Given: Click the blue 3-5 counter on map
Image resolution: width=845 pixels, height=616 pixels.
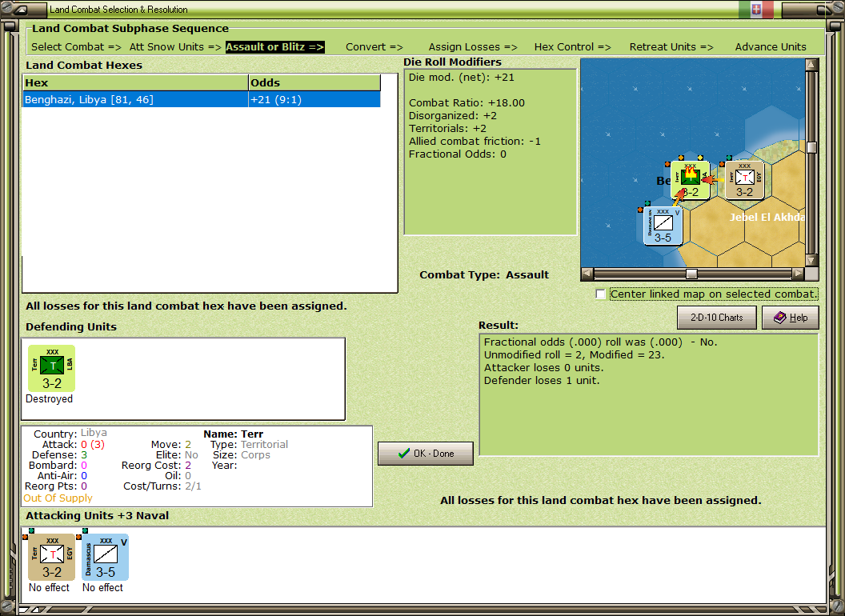Looking at the screenshot, I should tap(663, 226).
